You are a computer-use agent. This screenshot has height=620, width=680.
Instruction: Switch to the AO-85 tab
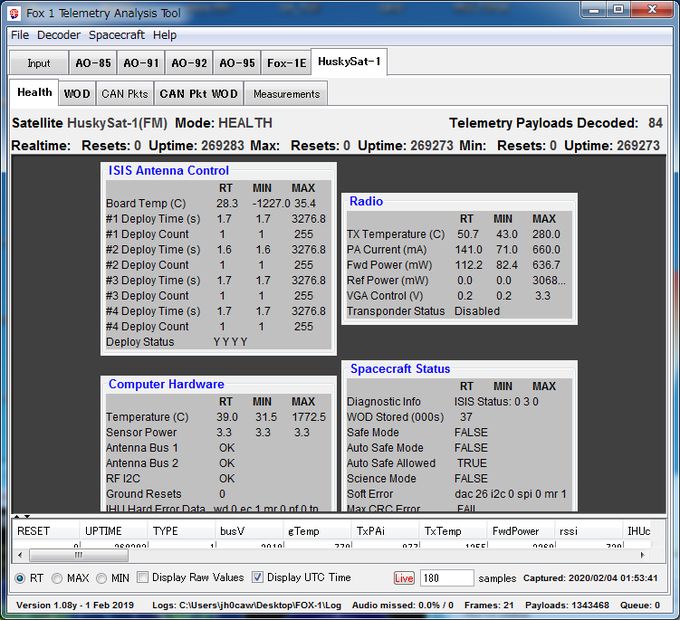point(93,63)
